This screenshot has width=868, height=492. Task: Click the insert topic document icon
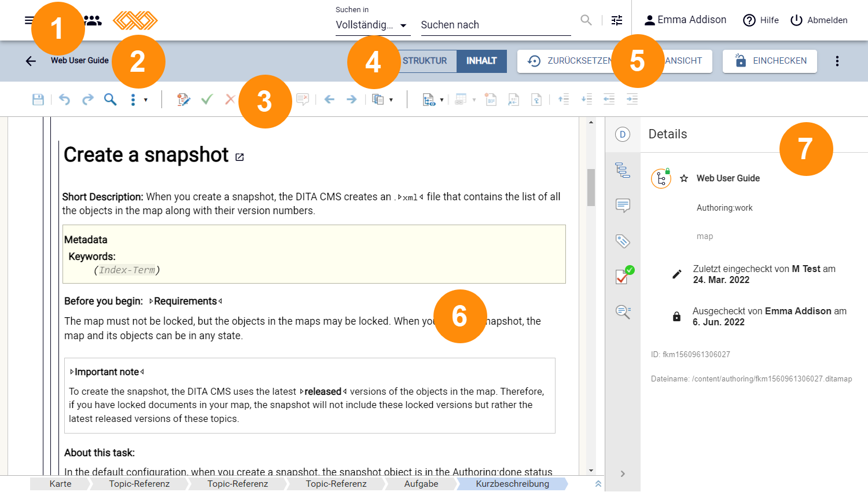(491, 100)
